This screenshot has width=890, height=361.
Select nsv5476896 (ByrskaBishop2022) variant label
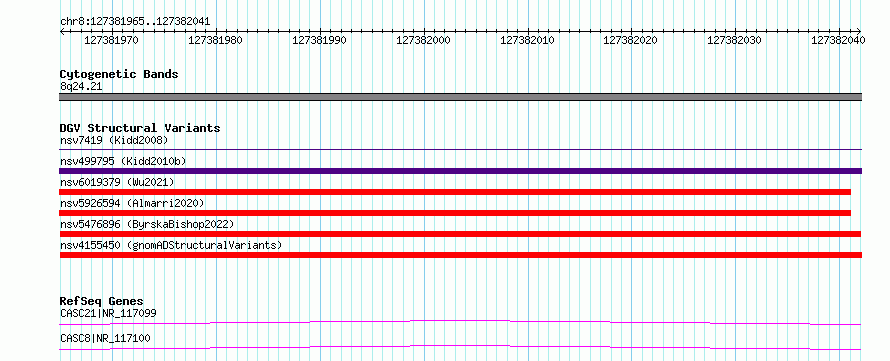pyautogui.click(x=147, y=224)
